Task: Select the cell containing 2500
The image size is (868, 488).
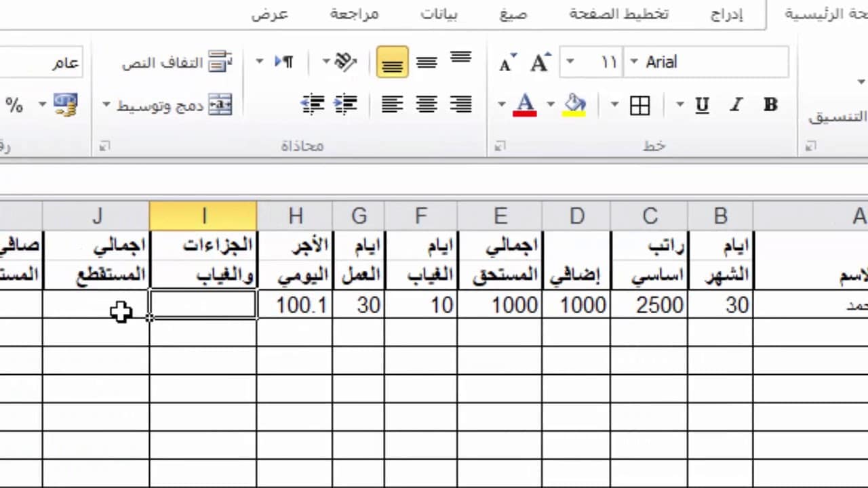Action: [x=650, y=305]
